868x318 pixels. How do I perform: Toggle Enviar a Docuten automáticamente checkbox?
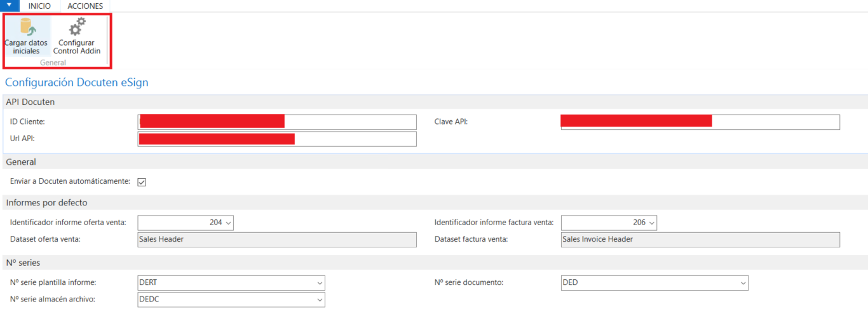[x=142, y=182]
